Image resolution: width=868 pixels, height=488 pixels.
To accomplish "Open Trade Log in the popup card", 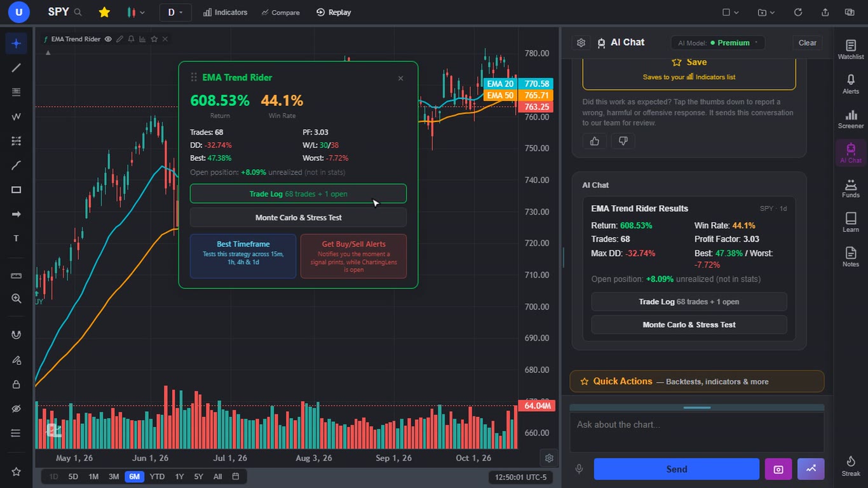I will click(298, 194).
